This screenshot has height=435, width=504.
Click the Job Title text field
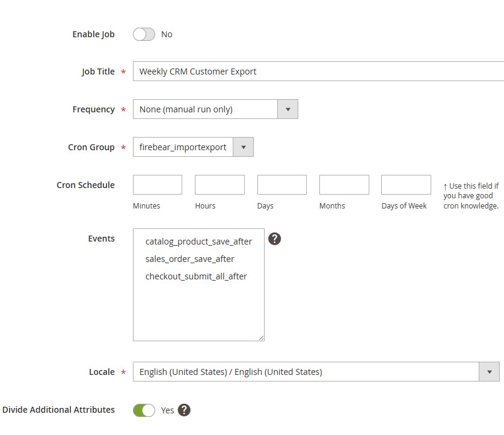click(x=318, y=71)
